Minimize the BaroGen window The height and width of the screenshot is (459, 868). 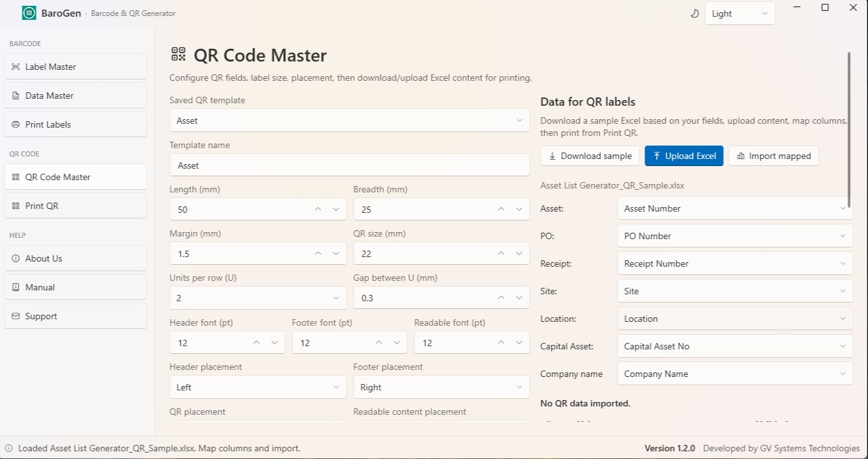[797, 7]
